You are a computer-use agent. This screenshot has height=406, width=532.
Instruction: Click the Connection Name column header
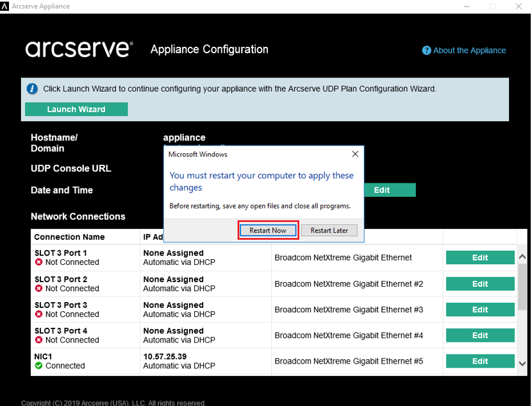coord(70,237)
